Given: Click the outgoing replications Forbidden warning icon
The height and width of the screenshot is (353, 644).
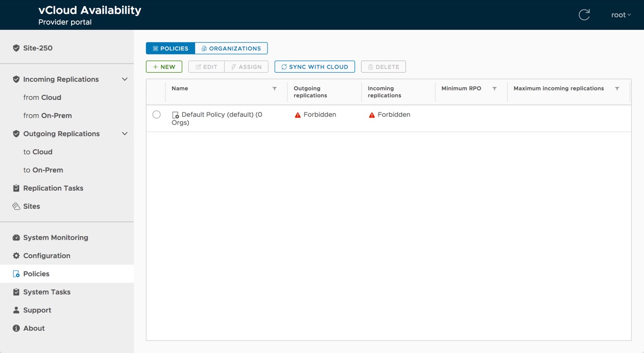Looking at the screenshot, I should [x=298, y=115].
